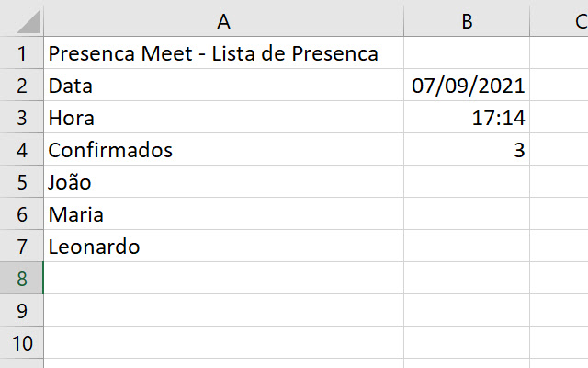
Task: Select column B header
Action: click(467, 20)
